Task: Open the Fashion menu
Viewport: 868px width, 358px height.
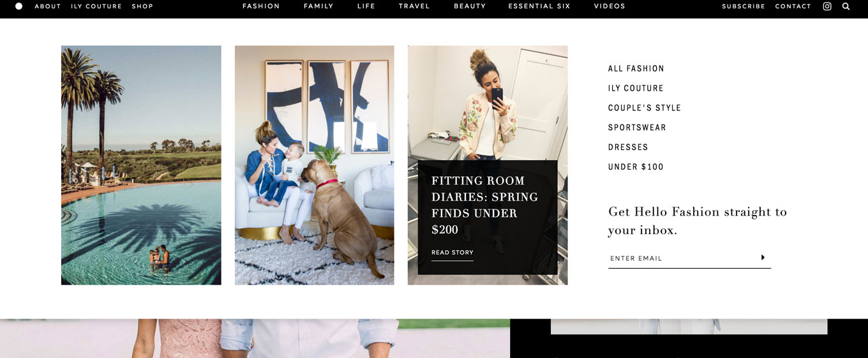Action: click(261, 6)
